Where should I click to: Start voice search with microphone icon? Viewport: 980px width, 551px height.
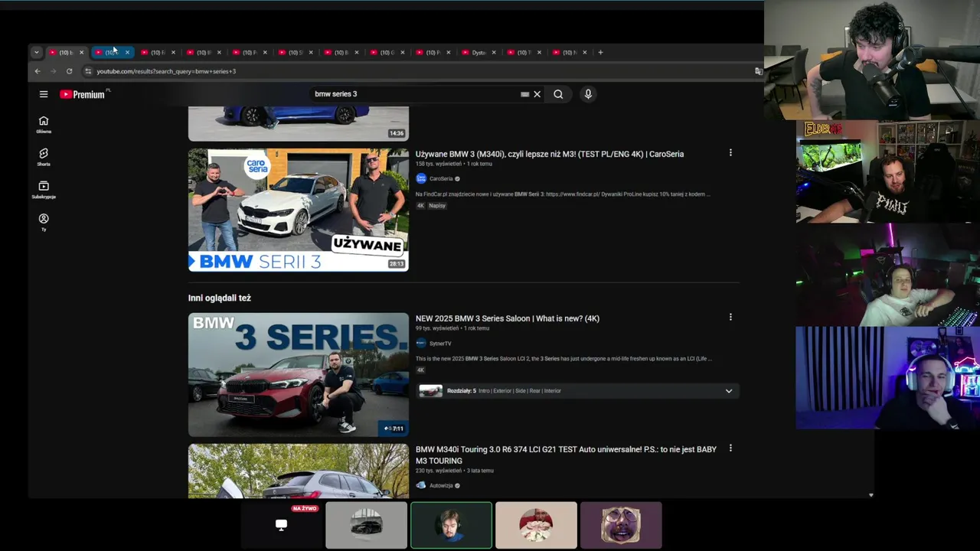point(588,94)
